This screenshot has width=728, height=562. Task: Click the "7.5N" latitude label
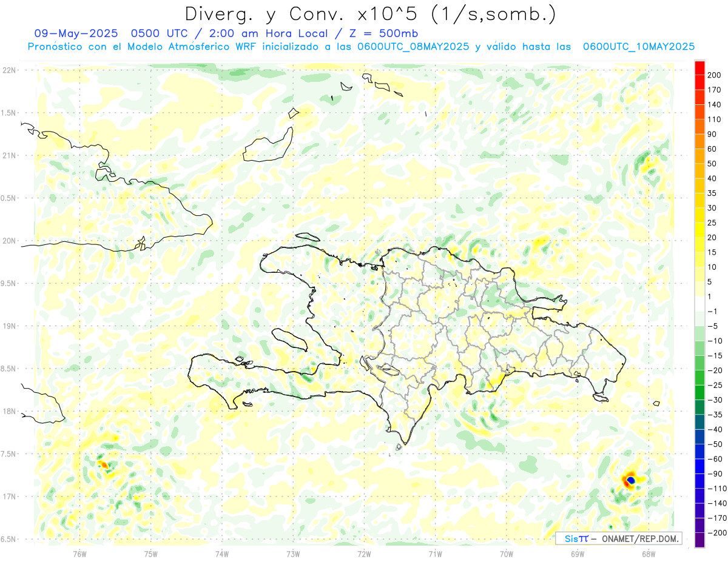[9, 453]
